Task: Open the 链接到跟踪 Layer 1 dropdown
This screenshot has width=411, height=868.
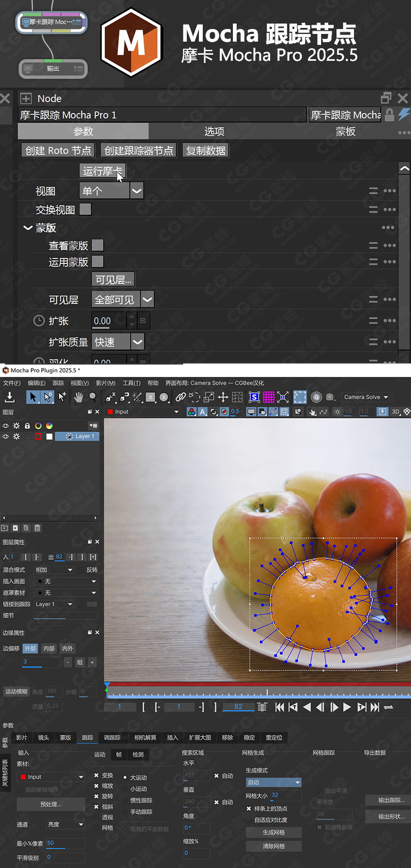Action: (x=54, y=604)
